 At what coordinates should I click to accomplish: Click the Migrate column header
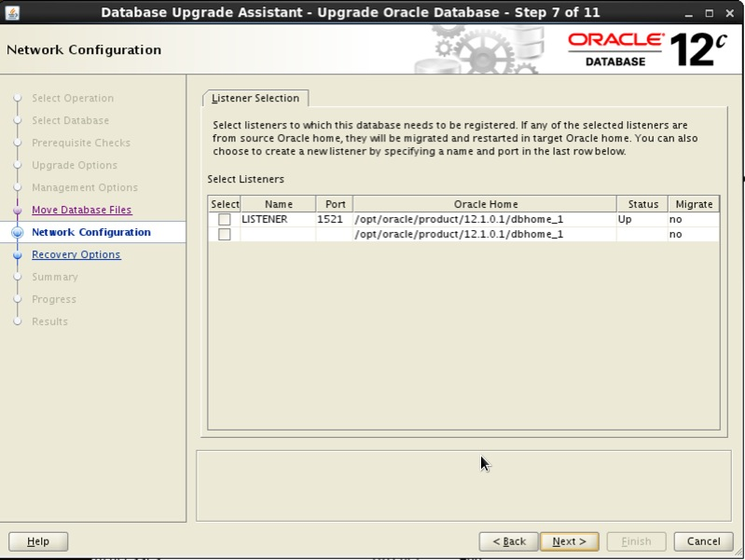pos(694,204)
